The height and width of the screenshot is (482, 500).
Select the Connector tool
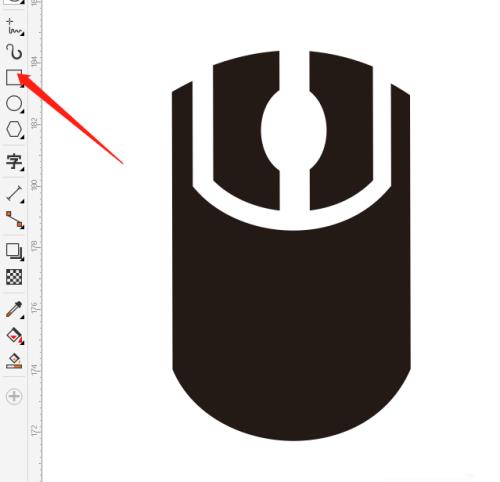point(14,219)
